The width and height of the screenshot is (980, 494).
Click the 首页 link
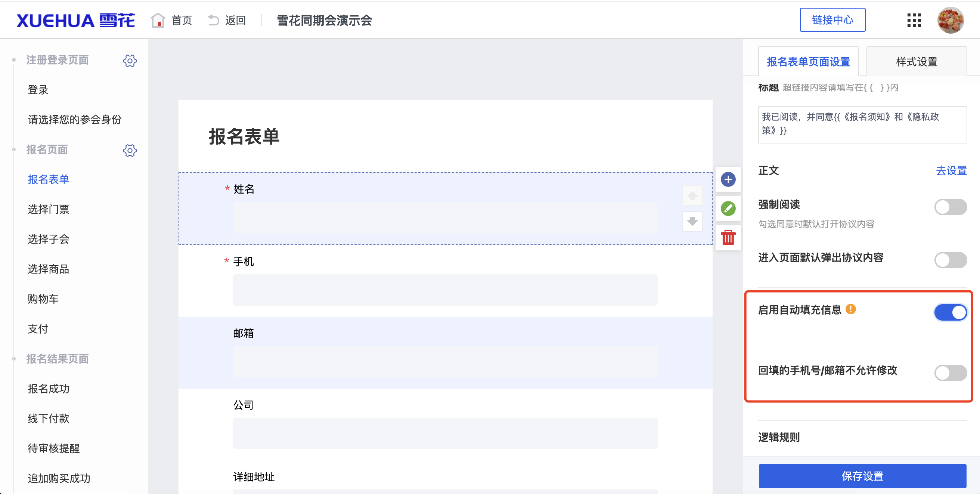(x=182, y=20)
